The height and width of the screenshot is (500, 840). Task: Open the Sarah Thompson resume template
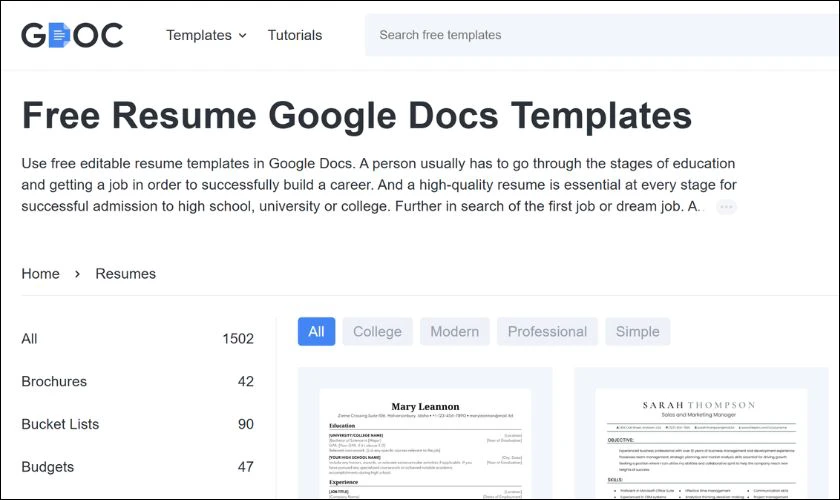pos(701,433)
